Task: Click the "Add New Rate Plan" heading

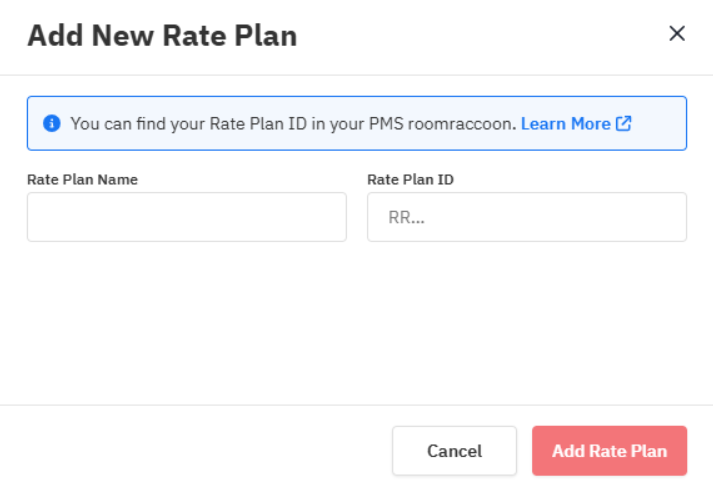Action: click(x=162, y=36)
